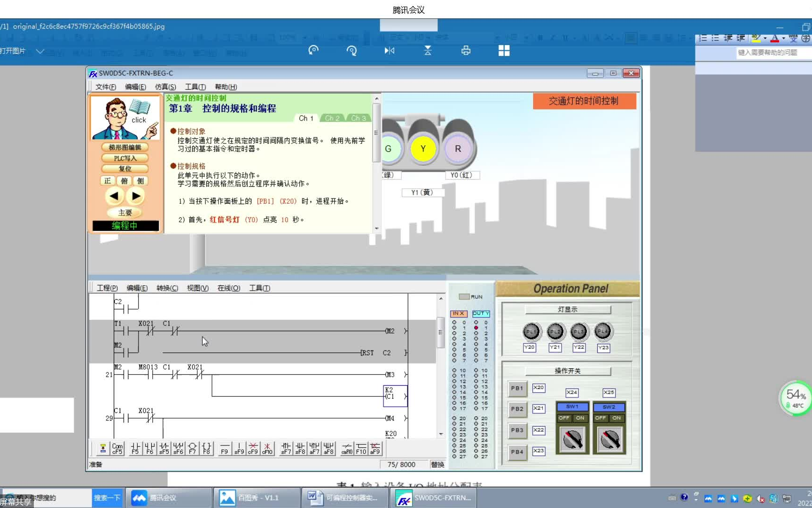
Task: Click the 腾讯会议 icon in the taskbar
Action: [139, 497]
